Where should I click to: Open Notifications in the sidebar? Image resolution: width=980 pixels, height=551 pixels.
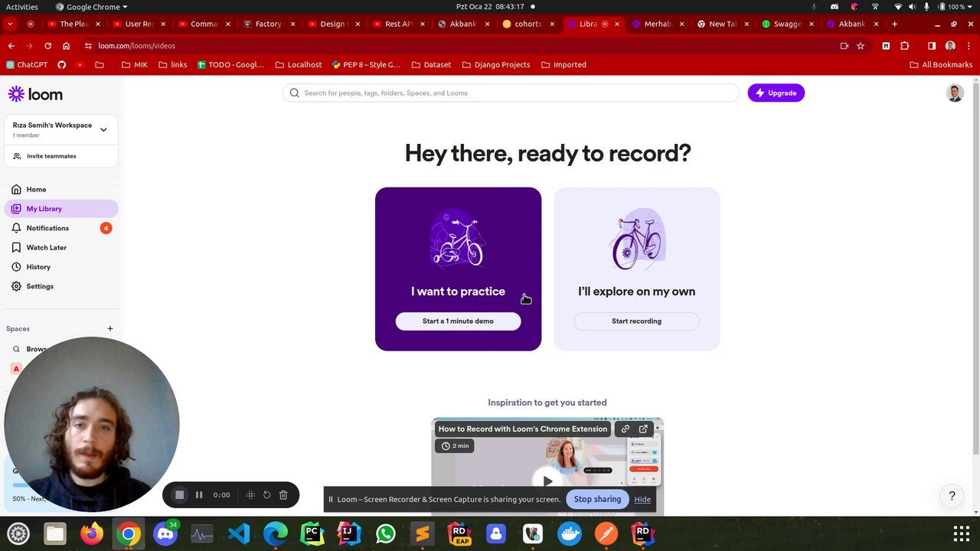tap(61, 228)
